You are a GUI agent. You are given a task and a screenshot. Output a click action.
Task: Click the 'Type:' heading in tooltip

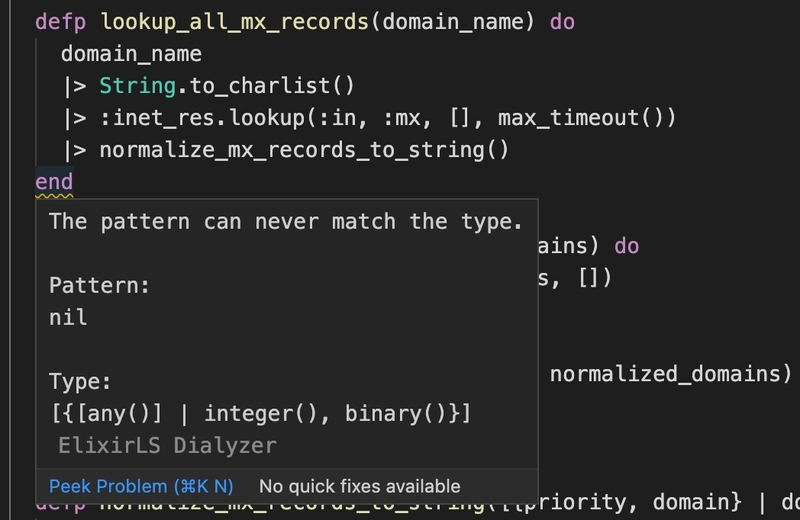(80, 382)
